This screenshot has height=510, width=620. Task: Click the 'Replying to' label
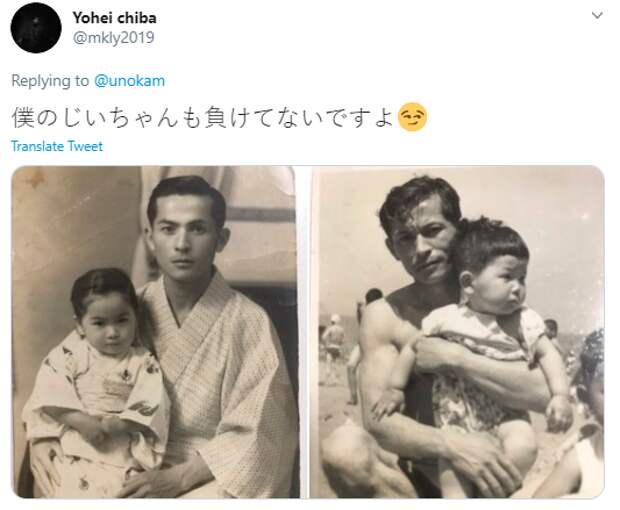tap(50, 81)
